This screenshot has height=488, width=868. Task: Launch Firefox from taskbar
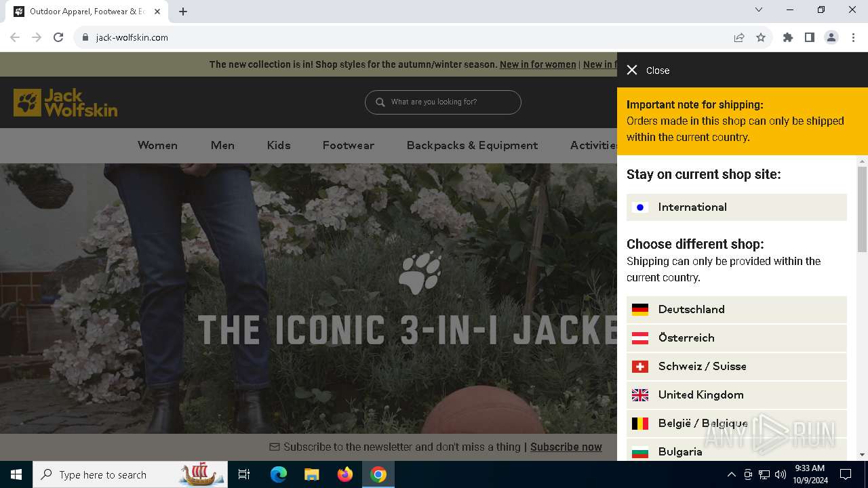click(345, 474)
